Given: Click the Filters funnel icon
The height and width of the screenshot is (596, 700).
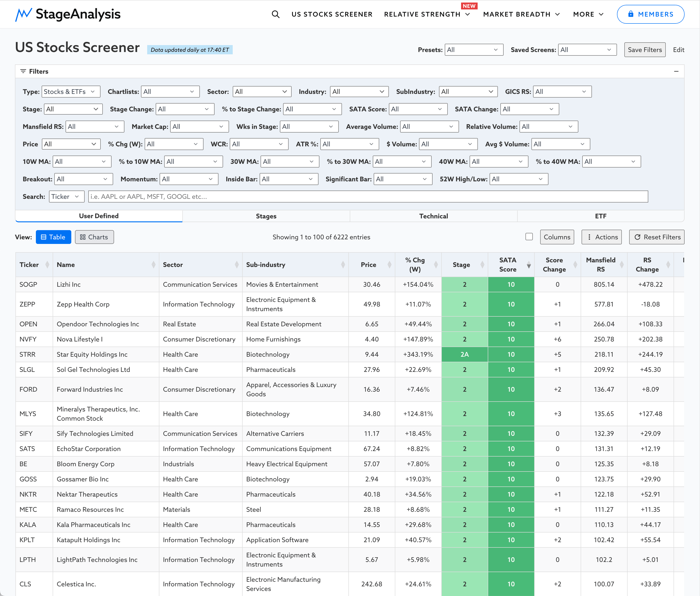Looking at the screenshot, I should point(23,71).
